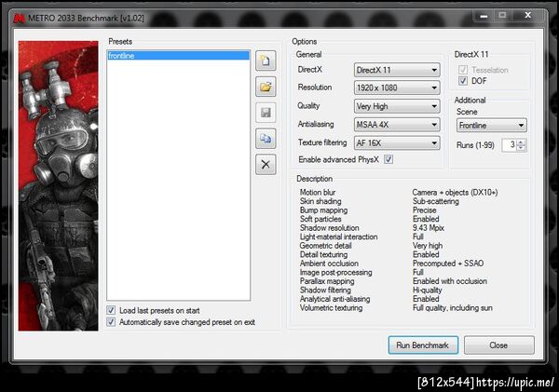Click the Metro soldier artwork image
The width and height of the screenshot is (559, 392).
pyautogui.click(x=59, y=185)
